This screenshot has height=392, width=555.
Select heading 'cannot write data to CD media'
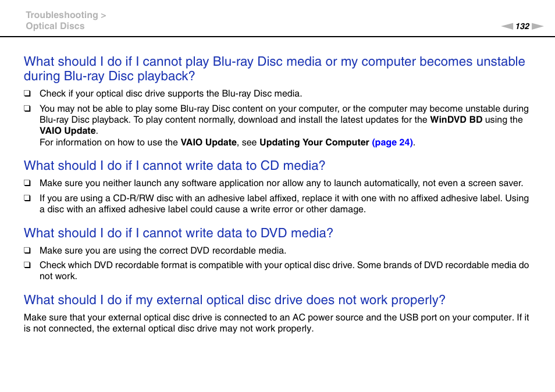point(175,166)
